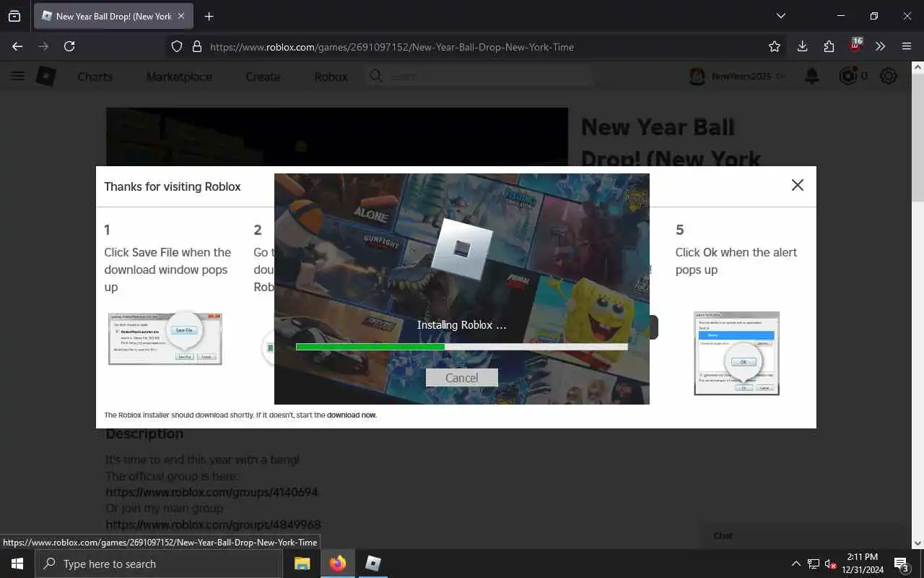Open the browser extensions menu
Viewport: 924px width, 578px height.
[829, 46]
